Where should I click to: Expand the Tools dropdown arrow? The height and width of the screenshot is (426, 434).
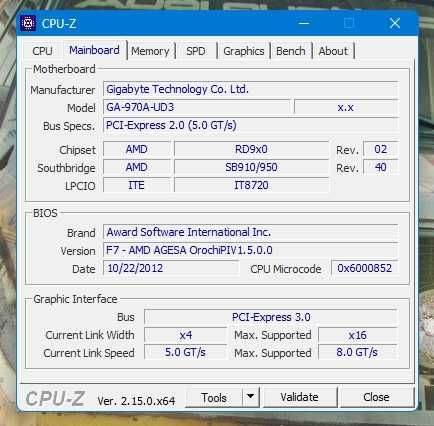(251, 397)
